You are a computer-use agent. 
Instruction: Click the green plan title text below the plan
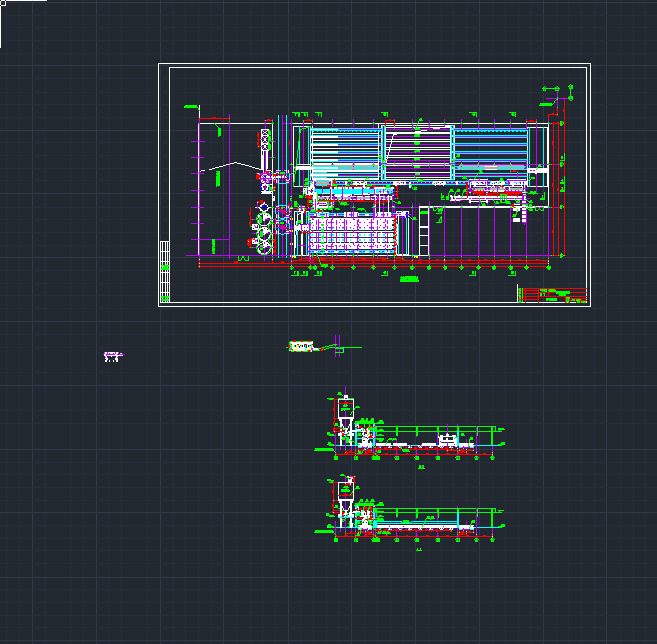[x=408, y=279]
